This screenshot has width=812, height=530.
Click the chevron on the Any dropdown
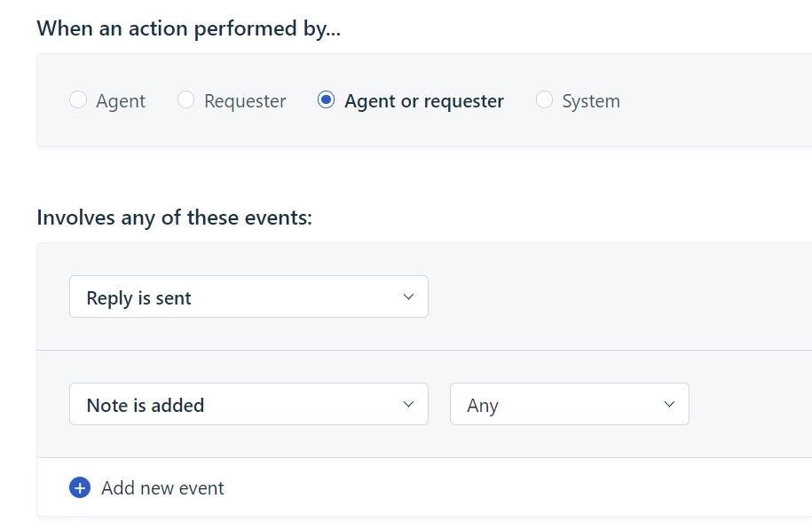point(669,405)
